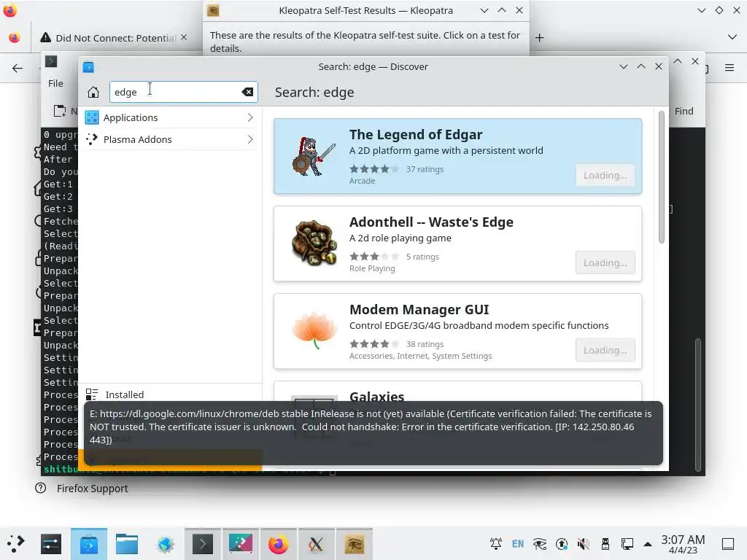This screenshot has height=560, width=747.
Task: Click EN keyboard layout indicator
Action: [518, 544]
